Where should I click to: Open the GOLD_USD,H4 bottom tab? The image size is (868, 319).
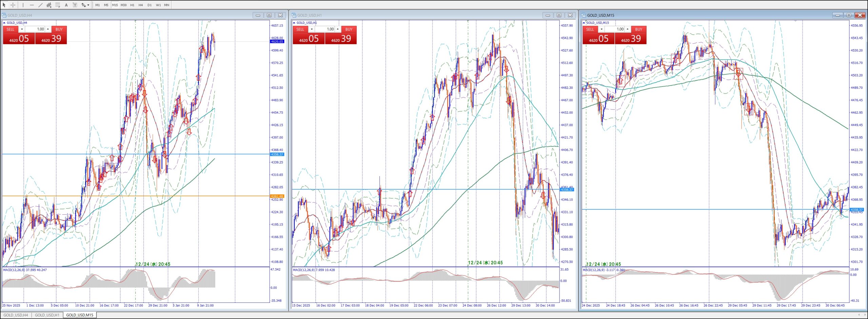(16, 315)
